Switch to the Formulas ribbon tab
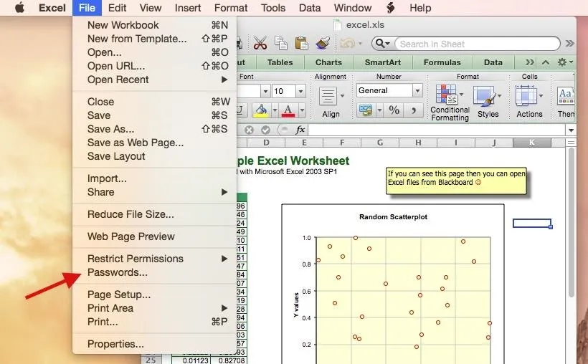 point(442,62)
